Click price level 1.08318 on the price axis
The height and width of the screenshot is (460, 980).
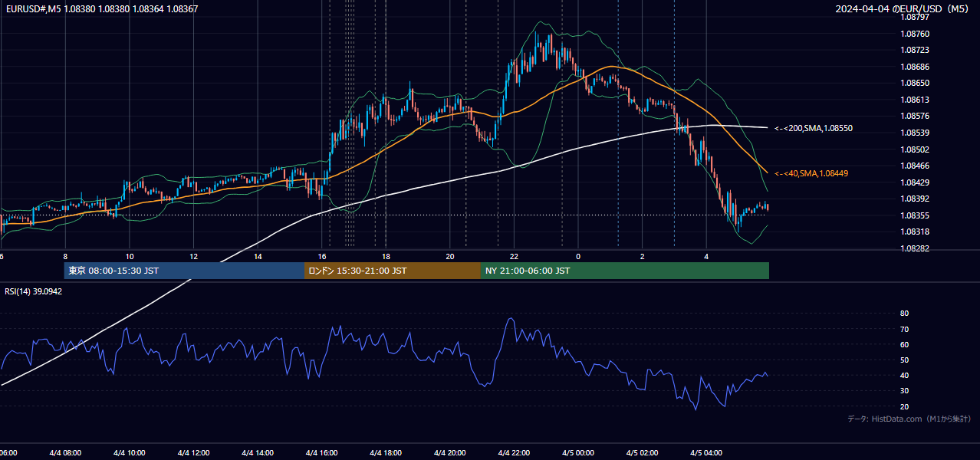914,232
